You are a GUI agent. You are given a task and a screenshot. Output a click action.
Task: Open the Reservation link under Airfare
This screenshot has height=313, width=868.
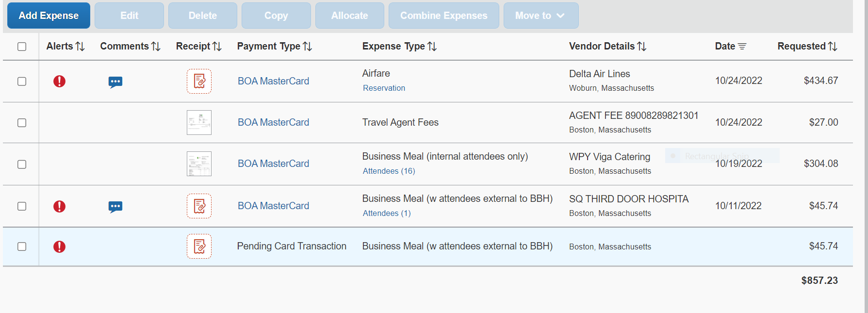[384, 88]
